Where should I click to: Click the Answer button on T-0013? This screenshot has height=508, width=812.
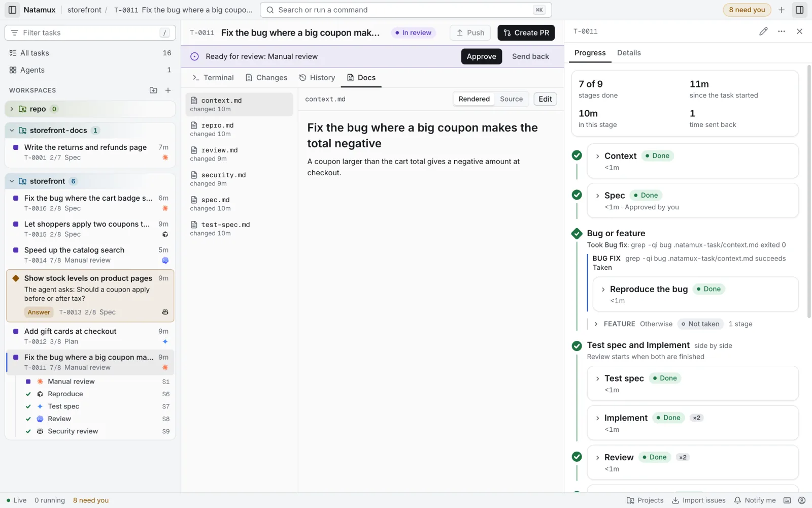(39, 312)
